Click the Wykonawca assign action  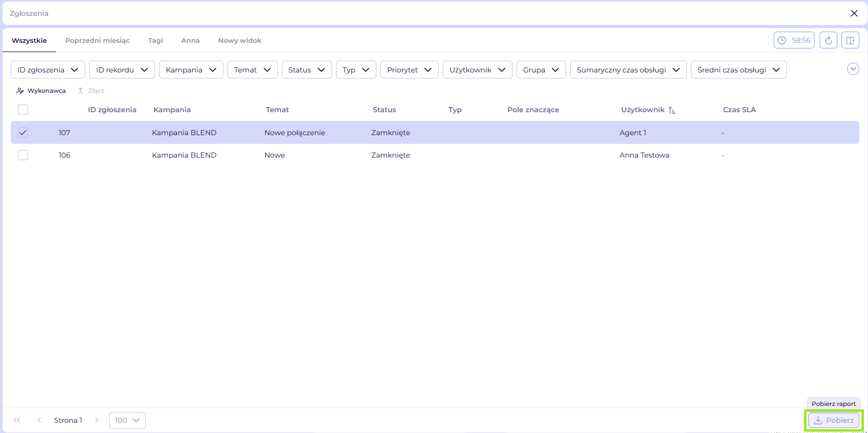click(x=41, y=91)
